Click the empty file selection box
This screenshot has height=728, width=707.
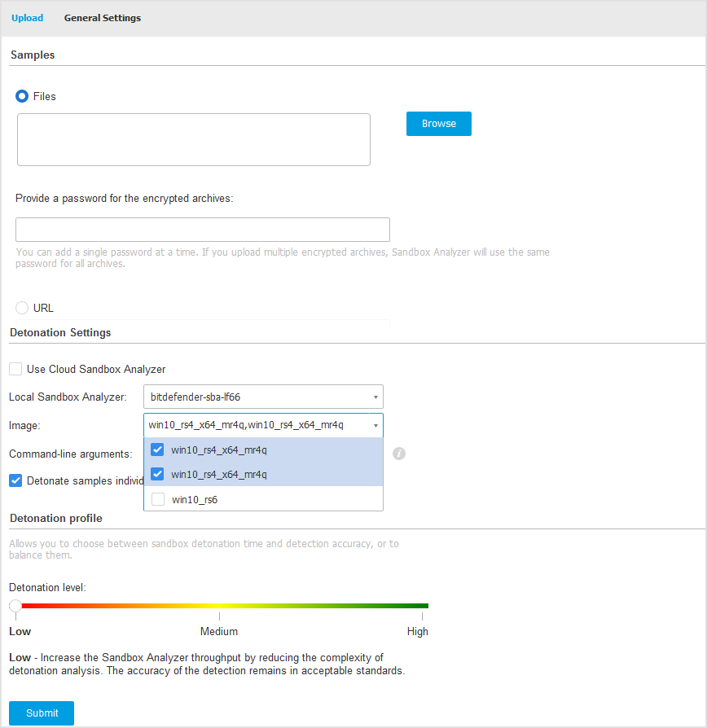(193, 139)
